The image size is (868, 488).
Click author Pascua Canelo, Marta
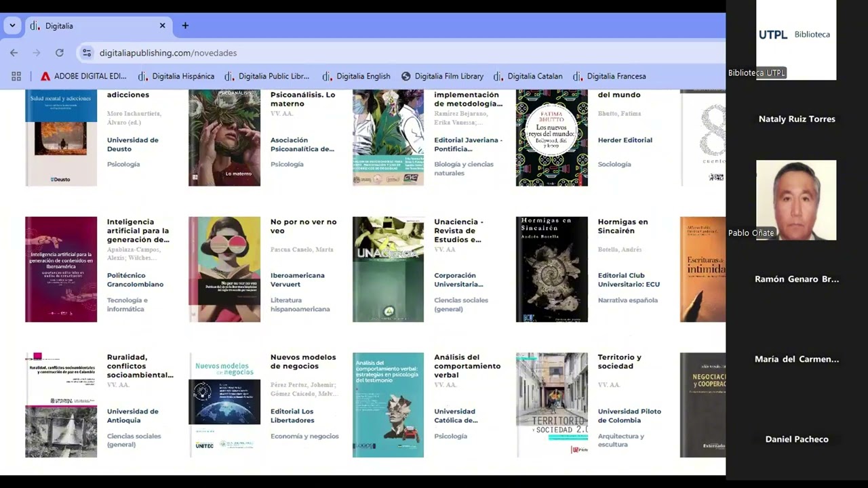click(x=302, y=249)
